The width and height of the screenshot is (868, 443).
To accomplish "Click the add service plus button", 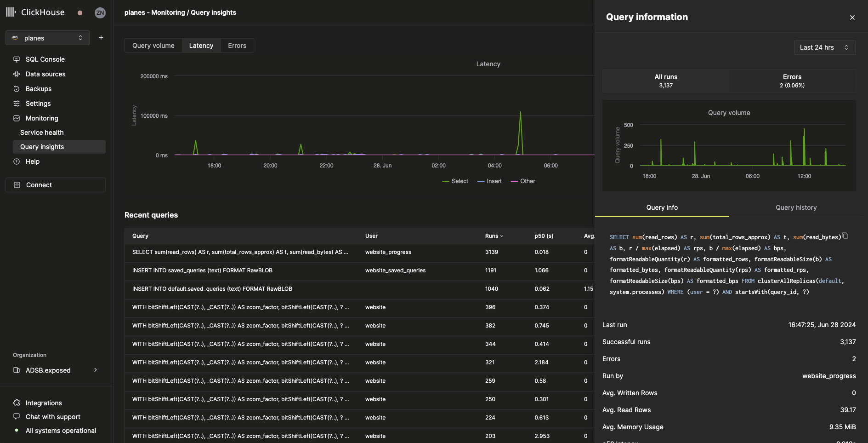I will click(x=101, y=37).
